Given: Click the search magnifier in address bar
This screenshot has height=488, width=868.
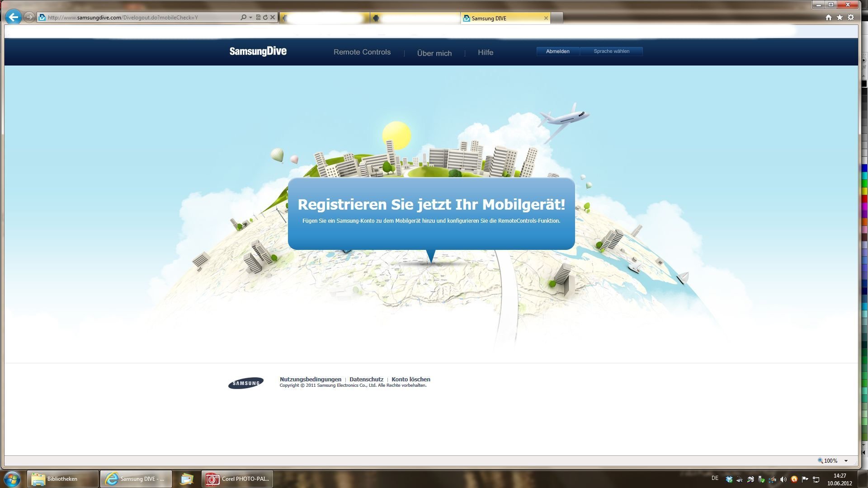Looking at the screenshot, I should tap(244, 17).
